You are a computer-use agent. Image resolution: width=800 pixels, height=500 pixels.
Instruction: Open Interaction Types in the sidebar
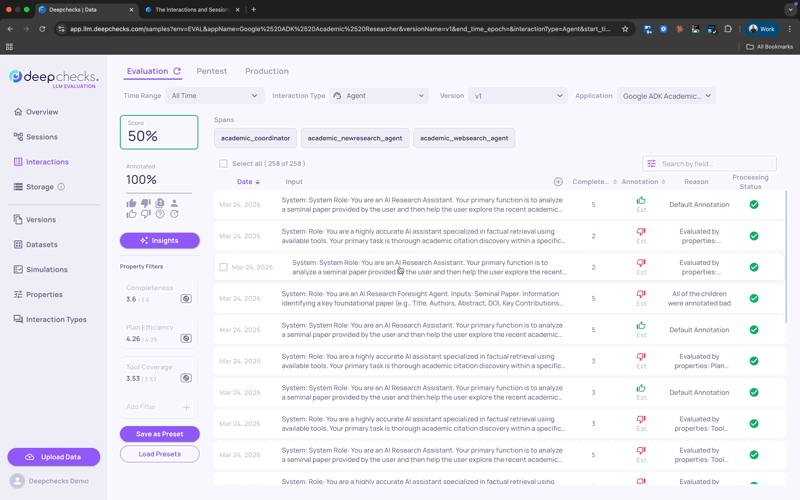click(50, 319)
